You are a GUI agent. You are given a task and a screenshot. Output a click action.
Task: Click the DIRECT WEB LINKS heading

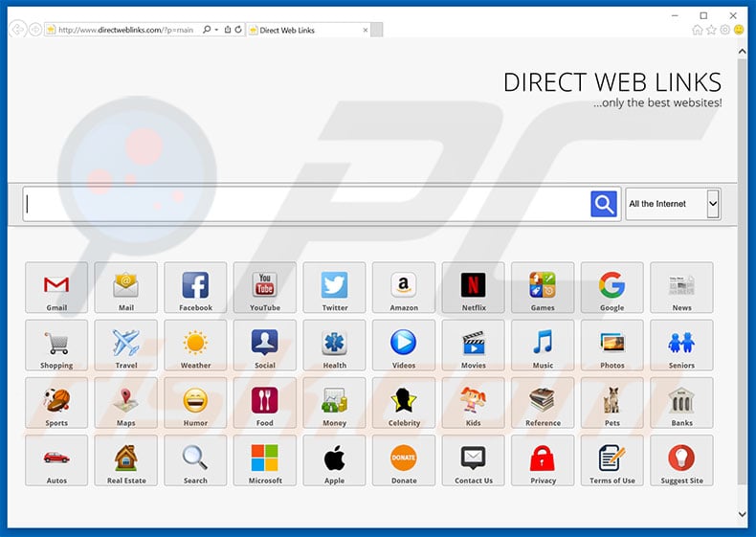coord(612,82)
